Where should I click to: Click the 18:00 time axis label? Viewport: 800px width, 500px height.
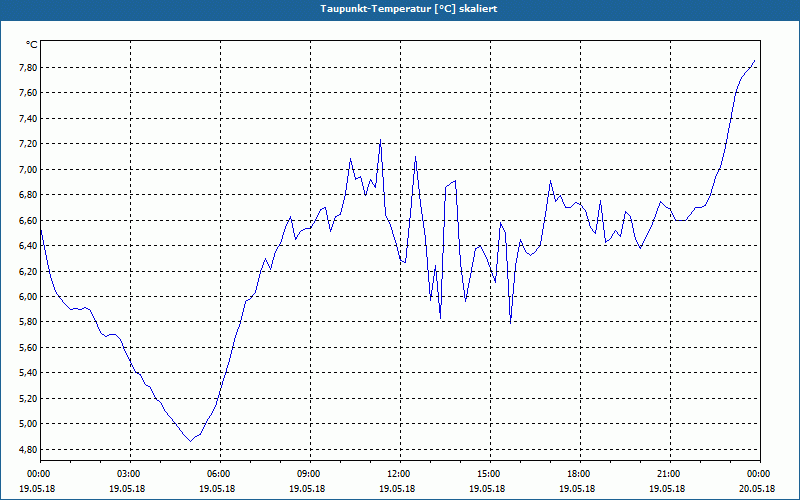[580, 474]
